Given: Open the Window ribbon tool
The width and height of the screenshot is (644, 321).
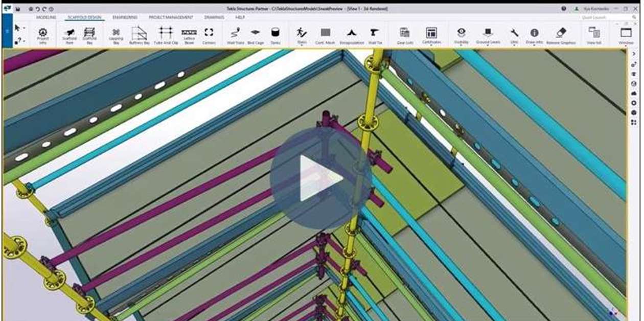Looking at the screenshot, I should click(626, 36).
